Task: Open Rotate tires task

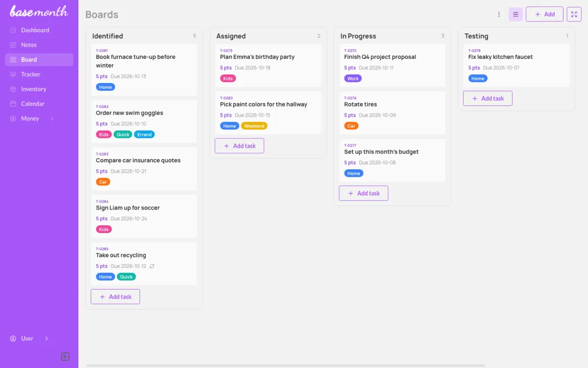Action: pyautogui.click(x=392, y=113)
